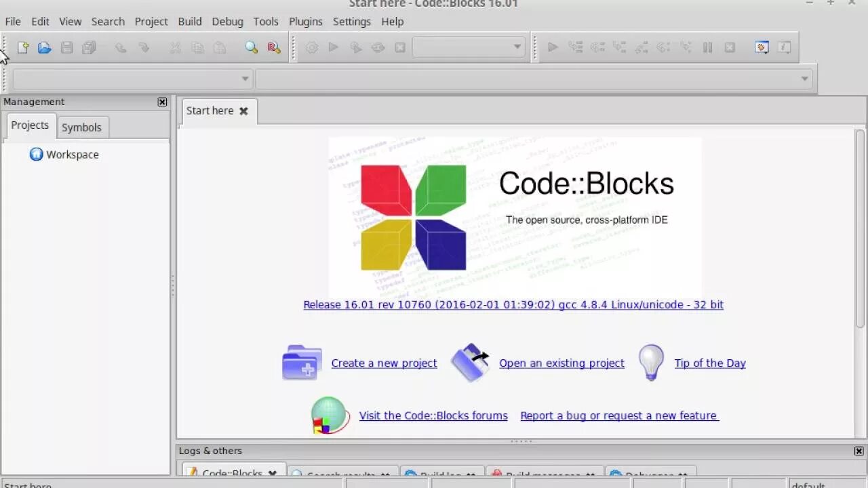Click the Build gear icon

click(x=312, y=47)
